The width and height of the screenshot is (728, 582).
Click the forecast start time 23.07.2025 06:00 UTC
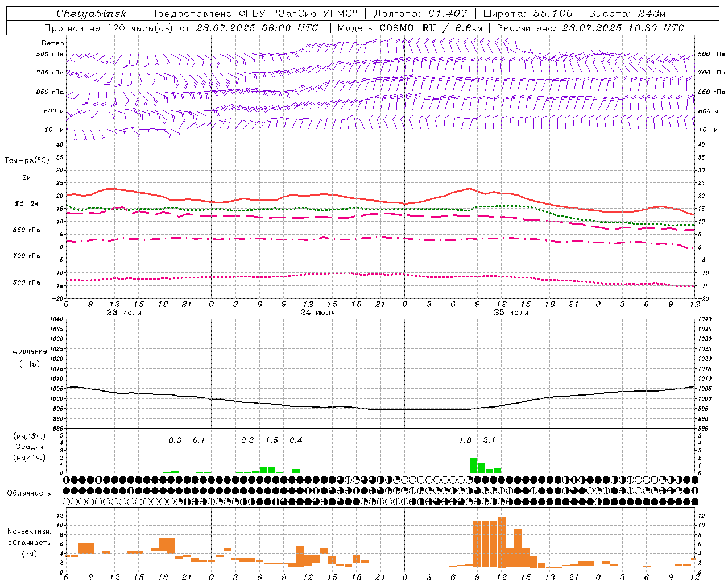(x=257, y=28)
